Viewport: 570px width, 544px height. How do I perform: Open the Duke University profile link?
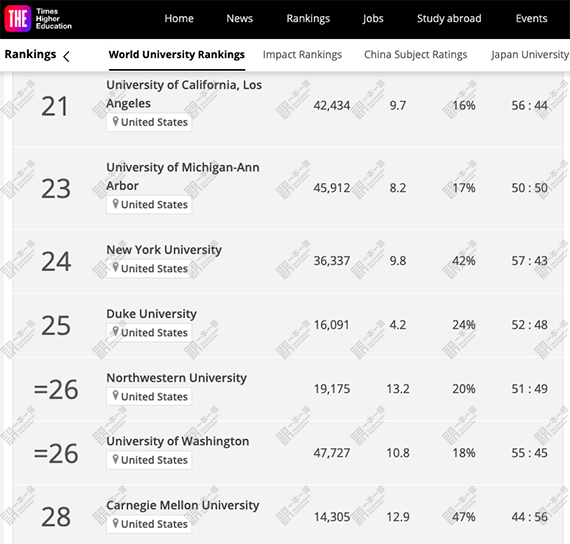pos(151,314)
